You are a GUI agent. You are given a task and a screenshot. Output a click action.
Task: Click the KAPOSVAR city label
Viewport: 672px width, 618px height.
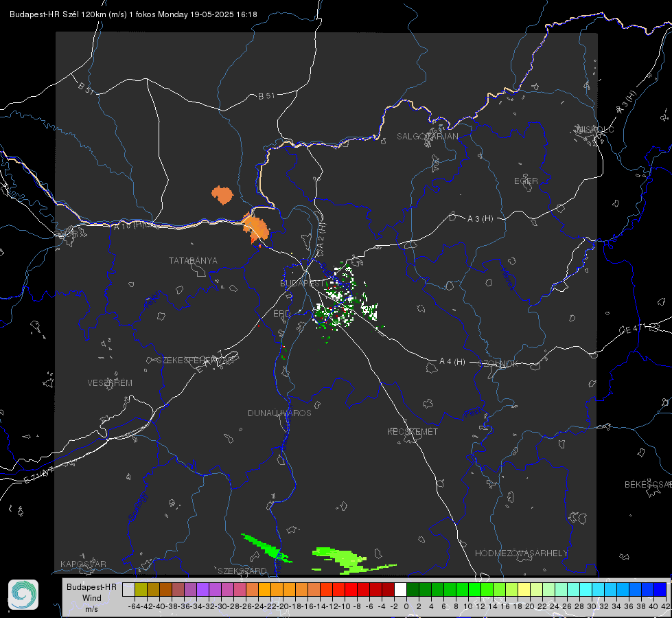pyautogui.click(x=83, y=564)
